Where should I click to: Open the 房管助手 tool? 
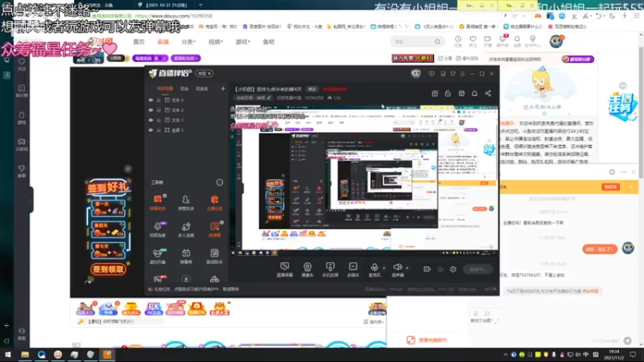pyautogui.click(x=186, y=203)
